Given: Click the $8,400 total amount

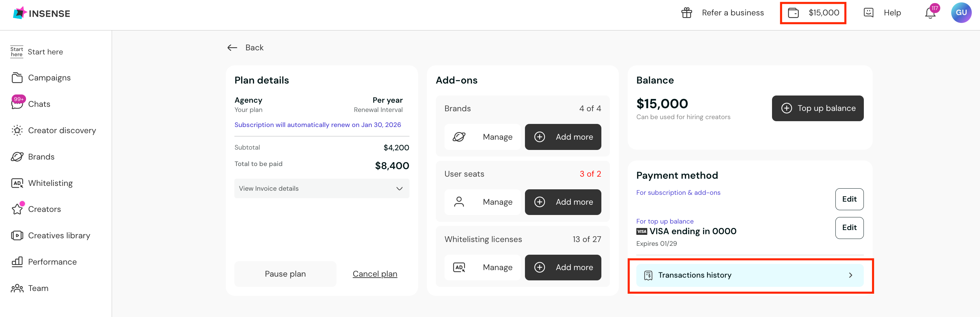Looking at the screenshot, I should (392, 166).
